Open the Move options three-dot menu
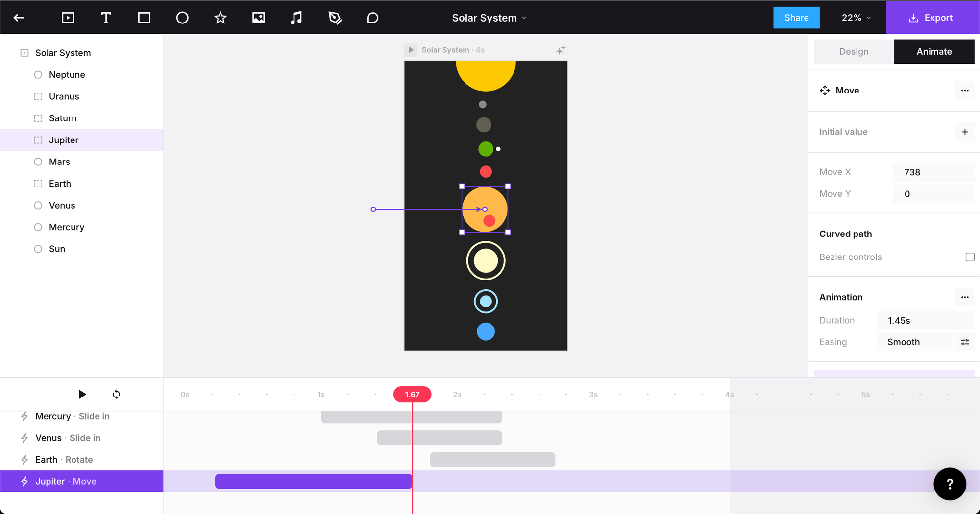The image size is (980, 514). [x=964, y=91]
